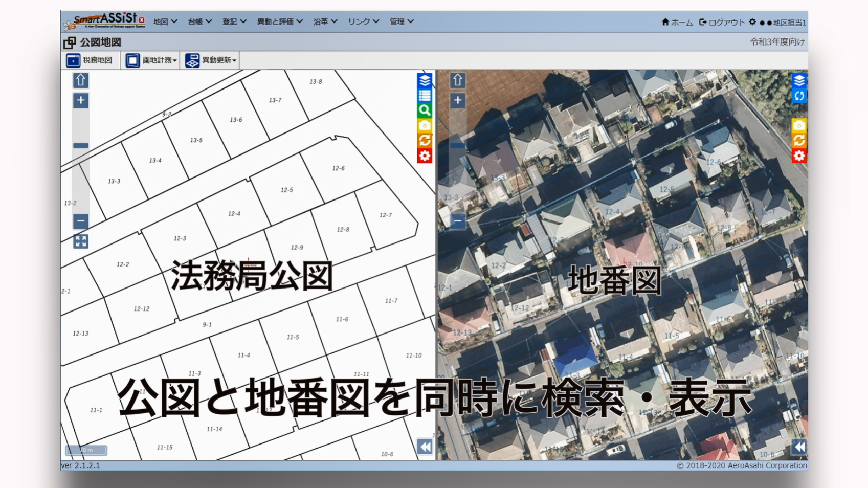
Task: Click parcel 12-5 on the 公図 map
Action: point(286,190)
